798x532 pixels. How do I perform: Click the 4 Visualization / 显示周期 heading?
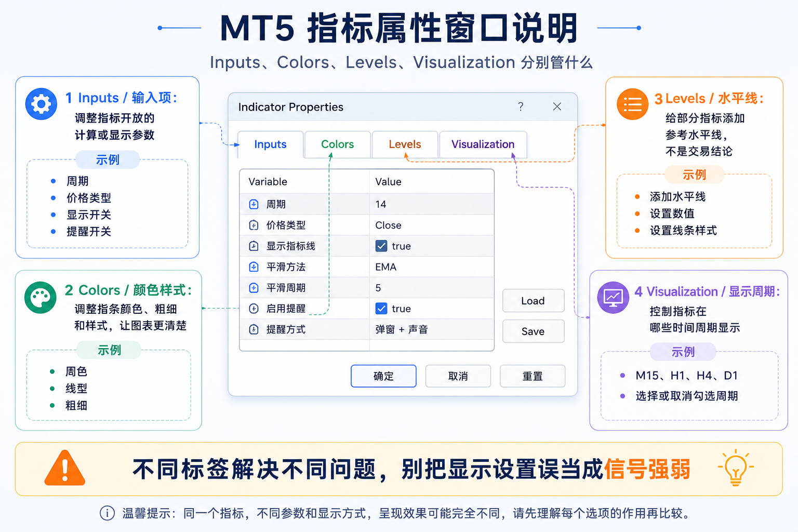click(x=707, y=291)
